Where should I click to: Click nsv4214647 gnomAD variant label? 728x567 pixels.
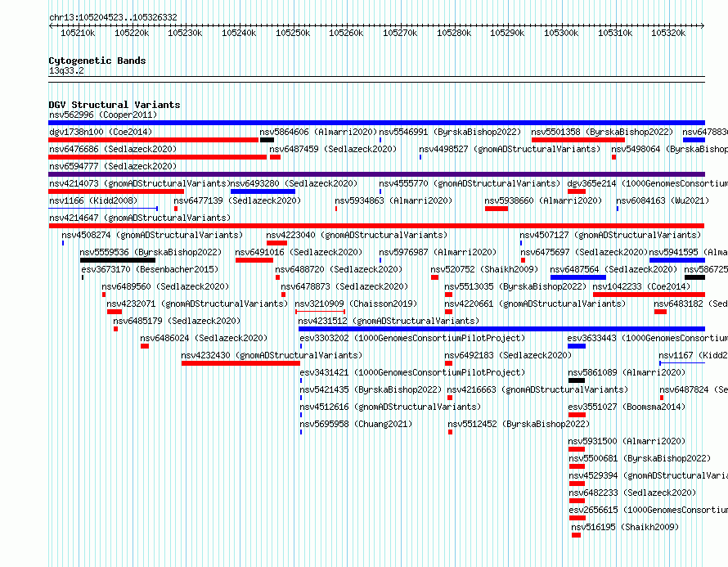pyautogui.click(x=140, y=218)
